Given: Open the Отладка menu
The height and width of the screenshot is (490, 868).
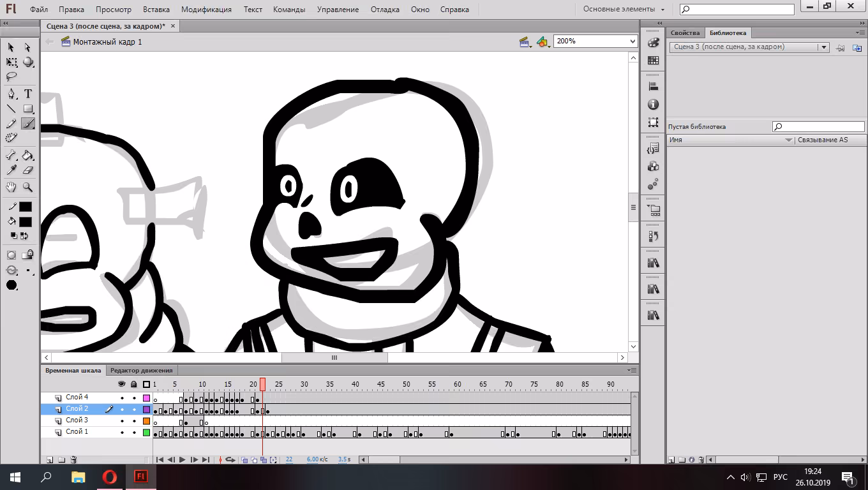Looking at the screenshot, I should pyautogui.click(x=385, y=10).
